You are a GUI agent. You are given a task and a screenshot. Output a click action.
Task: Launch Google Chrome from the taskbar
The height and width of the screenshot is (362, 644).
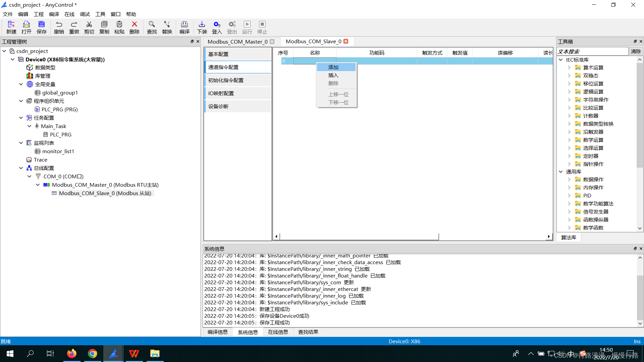point(92,353)
